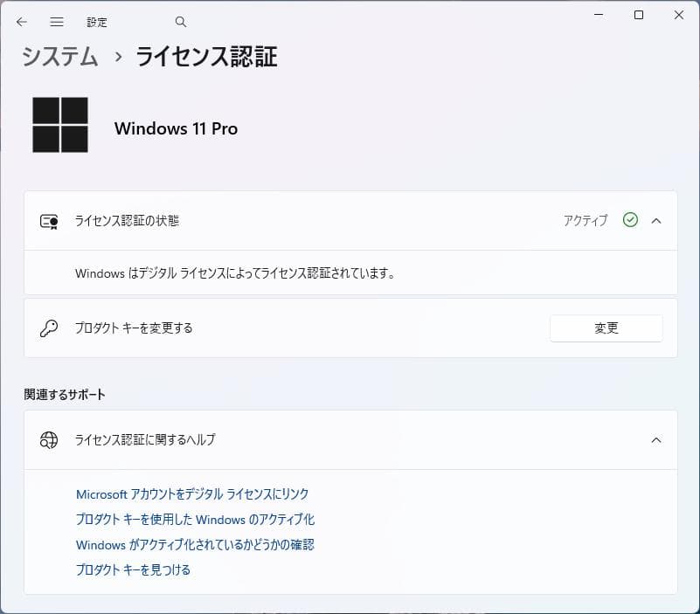Click the デジタル ライセンス activation message
The height and width of the screenshot is (614, 700).
(x=235, y=273)
